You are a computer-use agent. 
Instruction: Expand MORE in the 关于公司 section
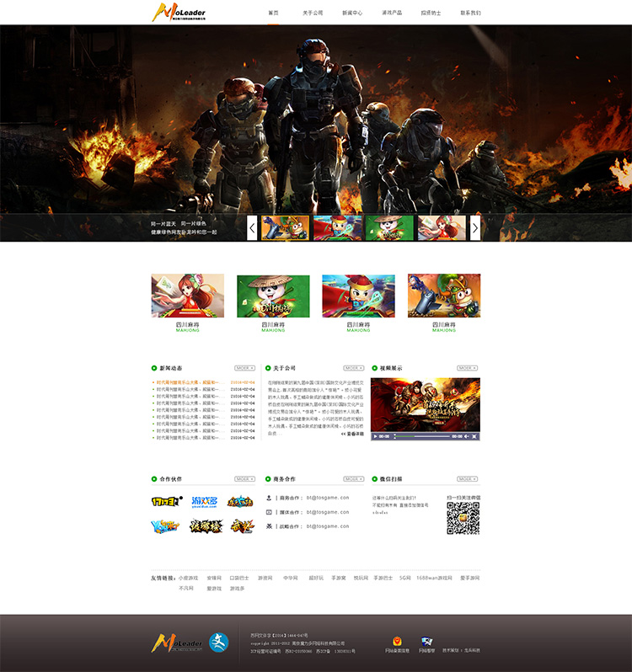[353, 368]
